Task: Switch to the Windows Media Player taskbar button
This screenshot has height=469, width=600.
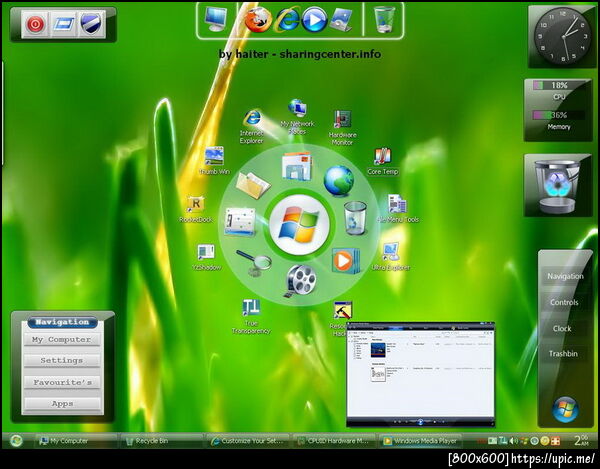Action: click(420, 441)
